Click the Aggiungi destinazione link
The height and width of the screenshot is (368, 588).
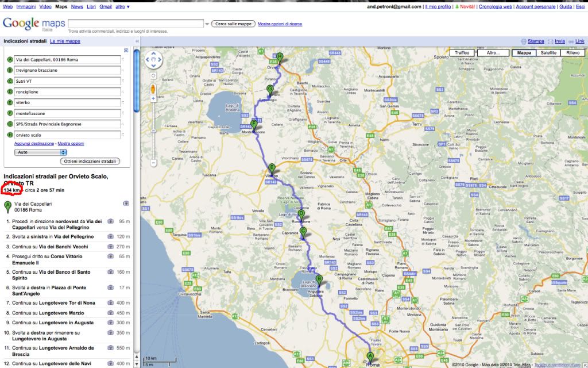point(34,143)
